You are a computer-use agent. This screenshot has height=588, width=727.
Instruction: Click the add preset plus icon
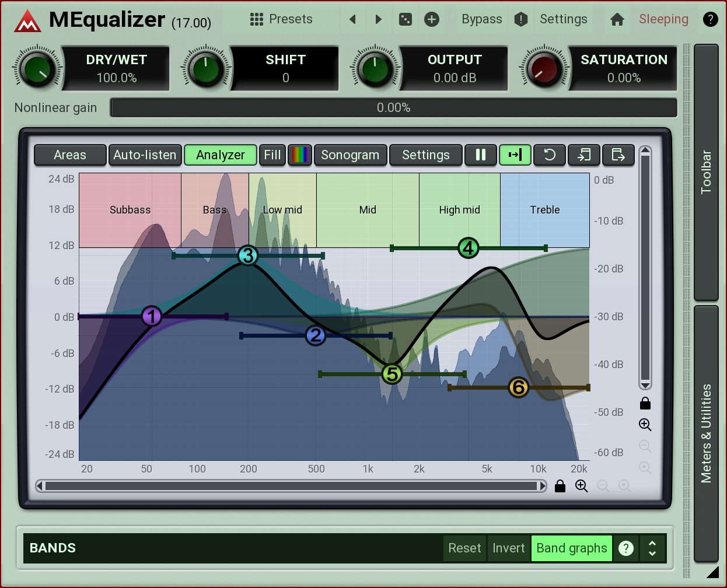point(432,19)
